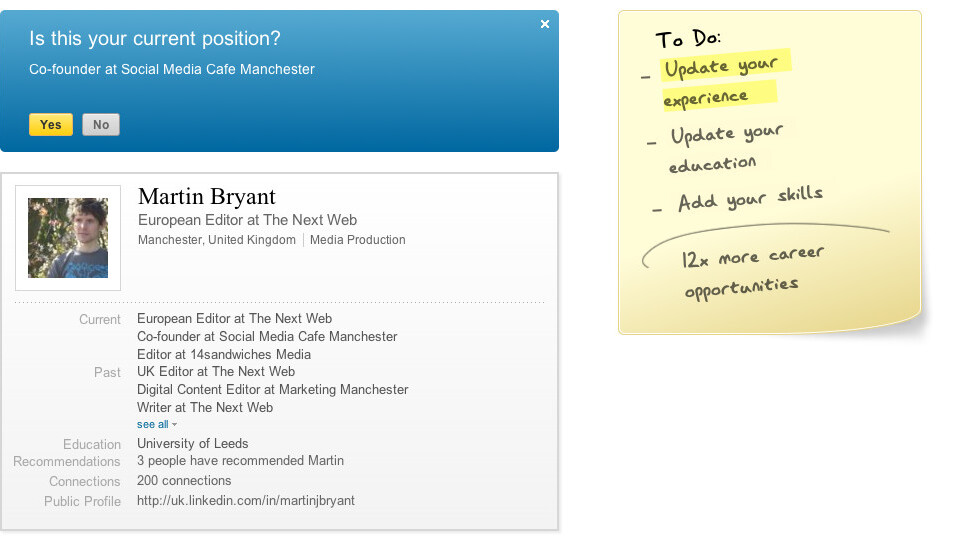The width and height of the screenshot is (960, 540).
Task: Close the current position prompt banner
Action: pyautogui.click(x=545, y=24)
